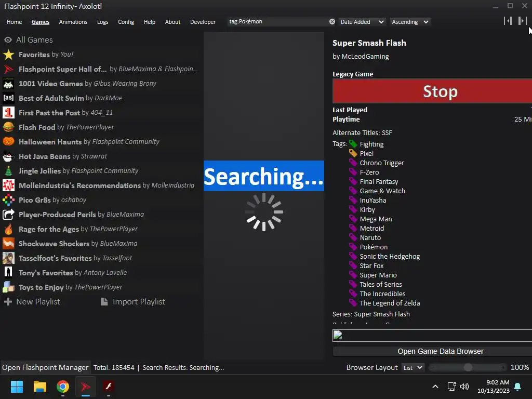The height and width of the screenshot is (399, 532).
Task: Click the First Past the Post icon
Action: click(x=8, y=113)
